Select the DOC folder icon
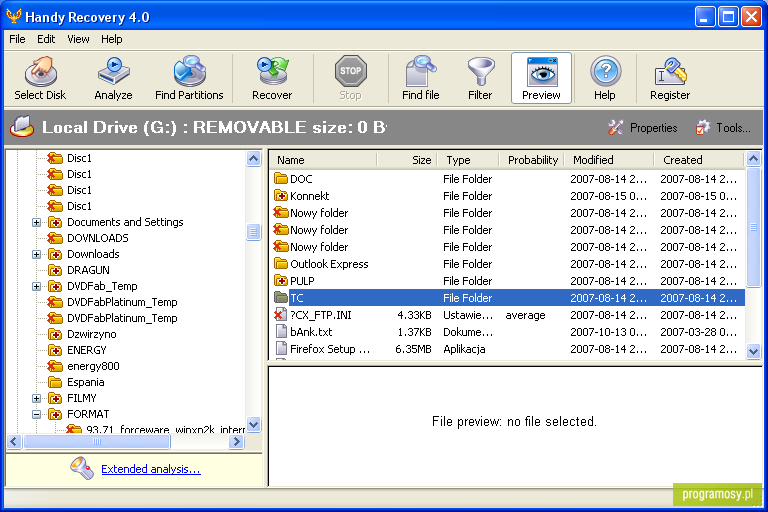 tap(281, 179)
